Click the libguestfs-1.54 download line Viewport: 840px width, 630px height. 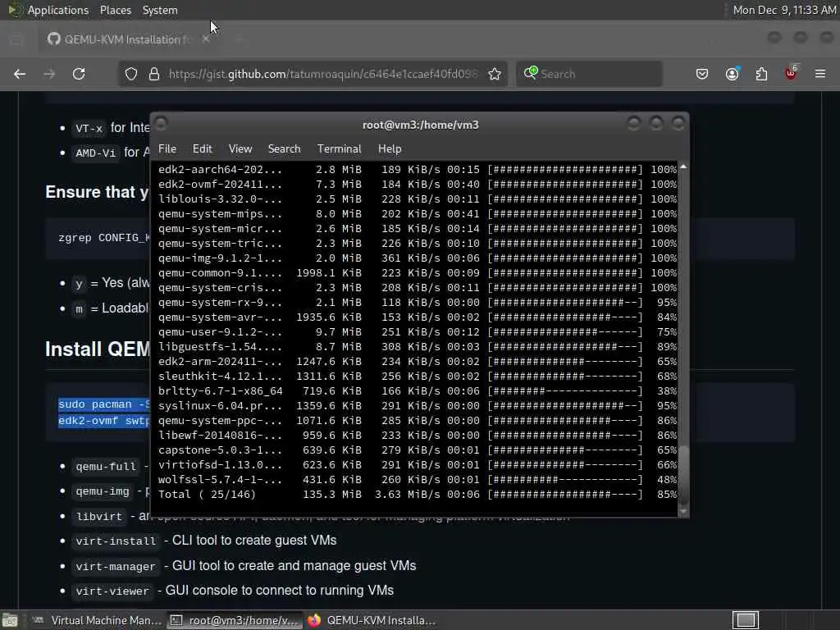(x=417, y=347)
